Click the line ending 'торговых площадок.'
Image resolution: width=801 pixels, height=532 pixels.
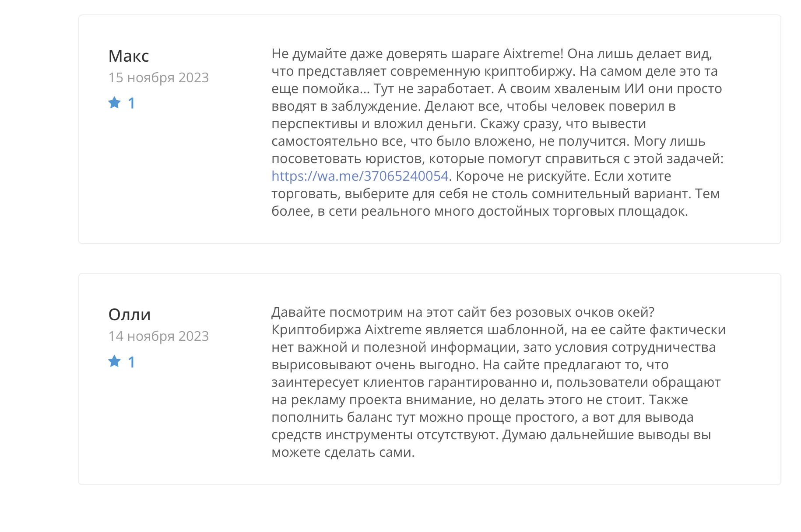pos(480,211)
